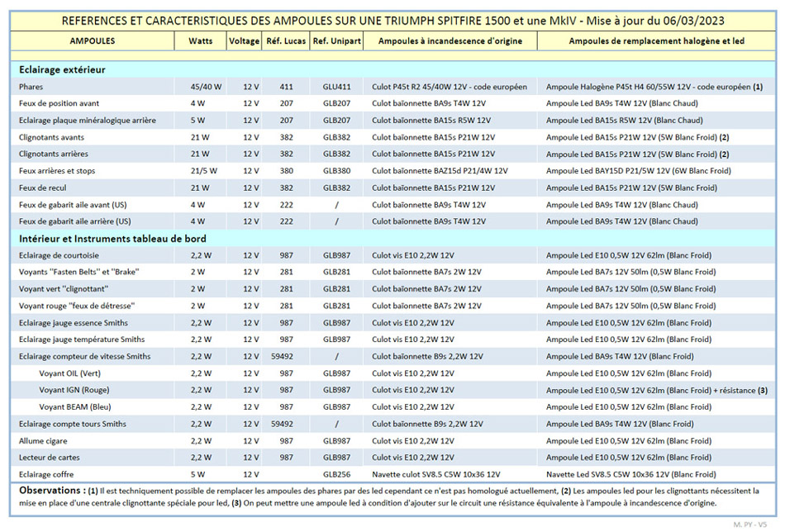The image size is (785, 532).
Task: Click the "Phares" row label
Action: (31, 87)
